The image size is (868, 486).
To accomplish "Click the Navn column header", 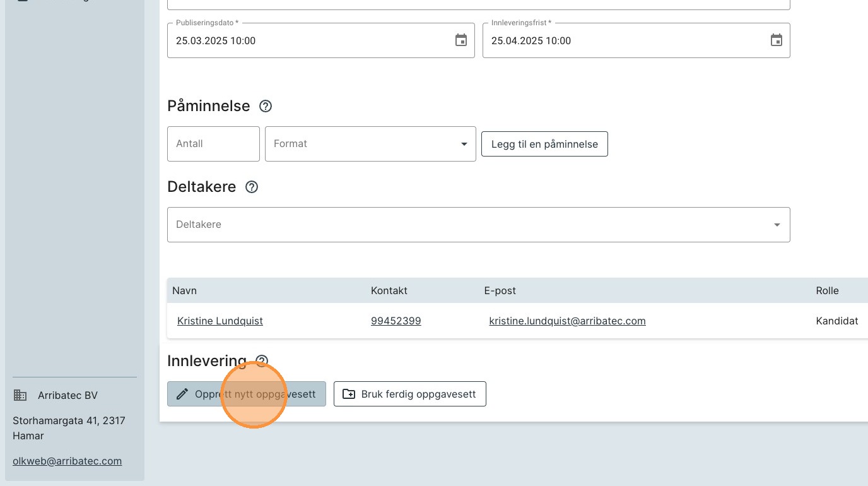I will 185,290.
